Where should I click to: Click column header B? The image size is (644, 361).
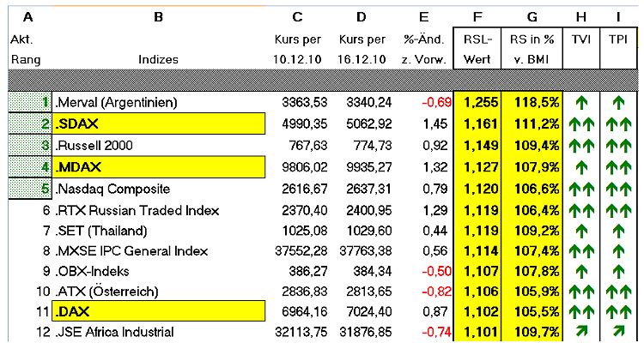coord(158,17)
